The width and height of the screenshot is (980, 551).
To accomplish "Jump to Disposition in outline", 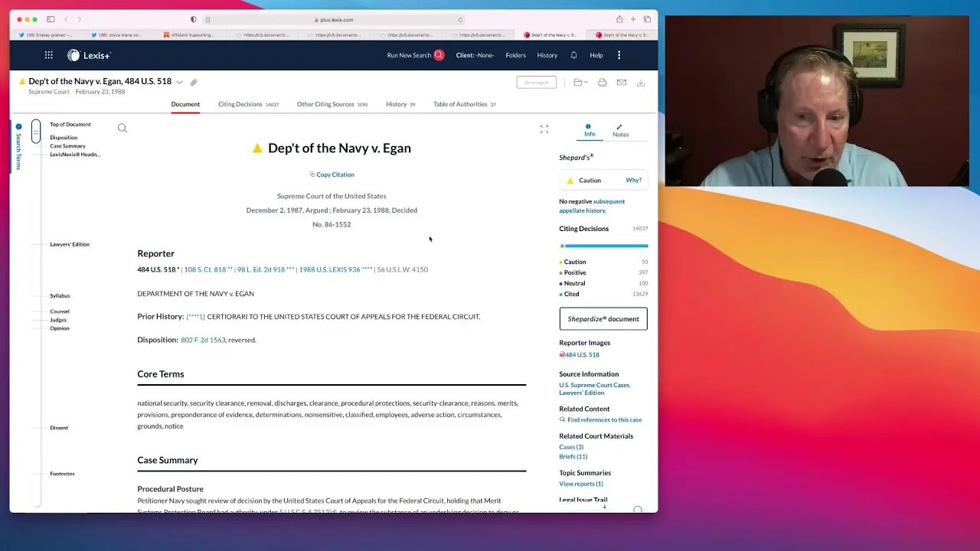I will point(64,138).
